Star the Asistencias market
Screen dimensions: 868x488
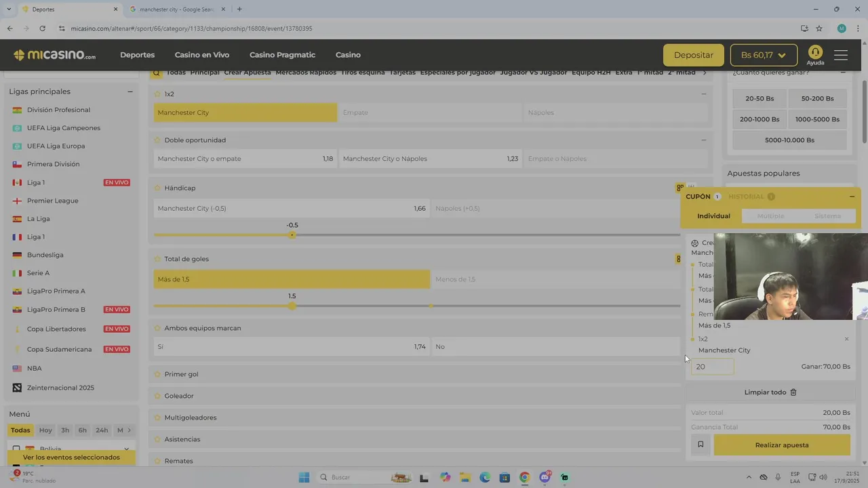[x=157, y=439]
